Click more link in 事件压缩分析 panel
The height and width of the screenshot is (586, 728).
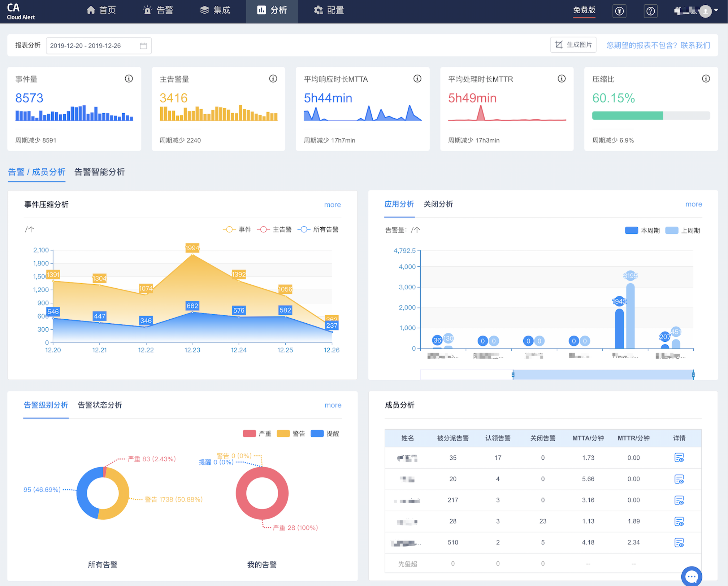(332, 205)
